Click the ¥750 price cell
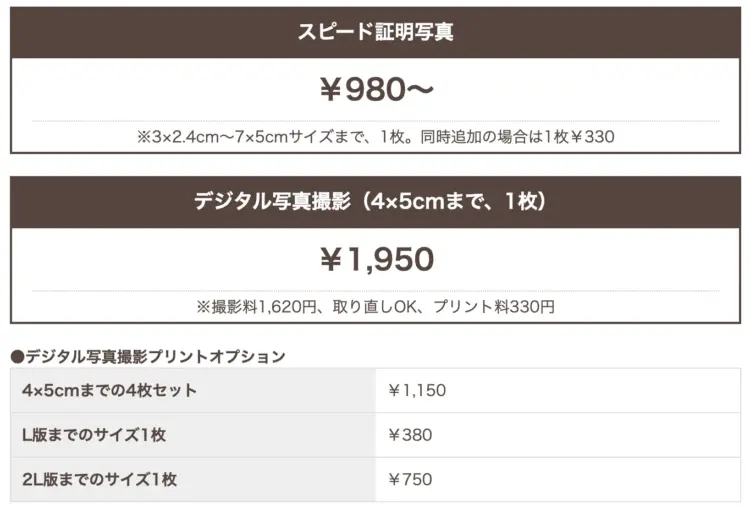 click(410, 479)
